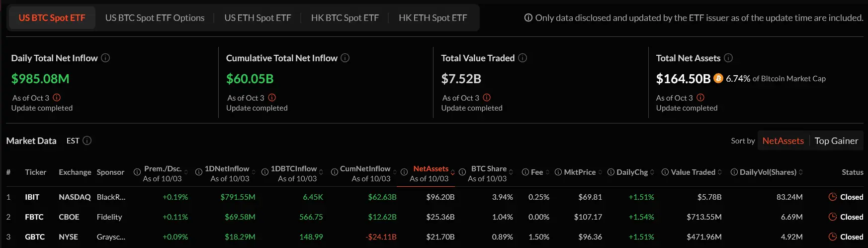Switch sorting to Top Gainer
Image resolution: width=868 pixels, height=248 pixels.
836,141
